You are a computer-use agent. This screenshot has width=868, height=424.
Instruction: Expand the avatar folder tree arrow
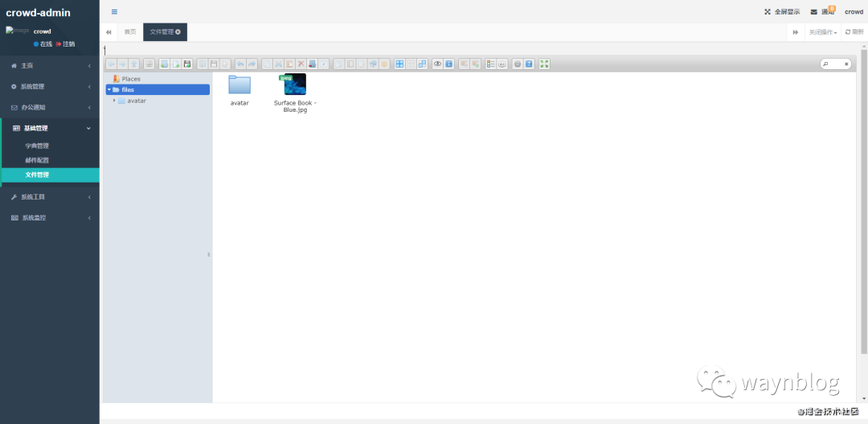114,101
